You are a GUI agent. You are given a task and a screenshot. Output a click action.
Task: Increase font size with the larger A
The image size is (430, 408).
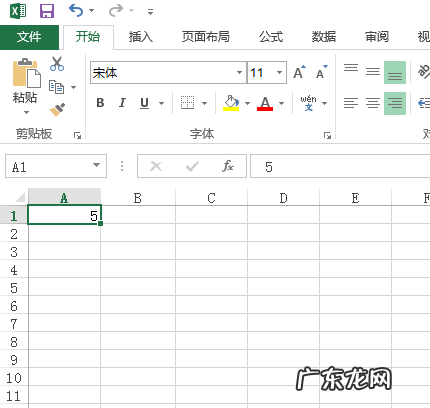click(299, 72)
